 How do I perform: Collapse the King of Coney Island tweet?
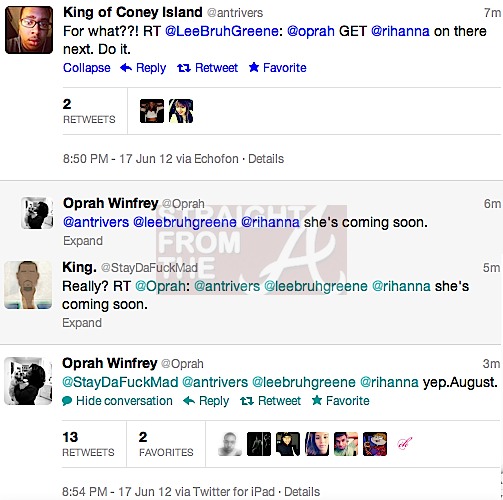click(87, 68)
